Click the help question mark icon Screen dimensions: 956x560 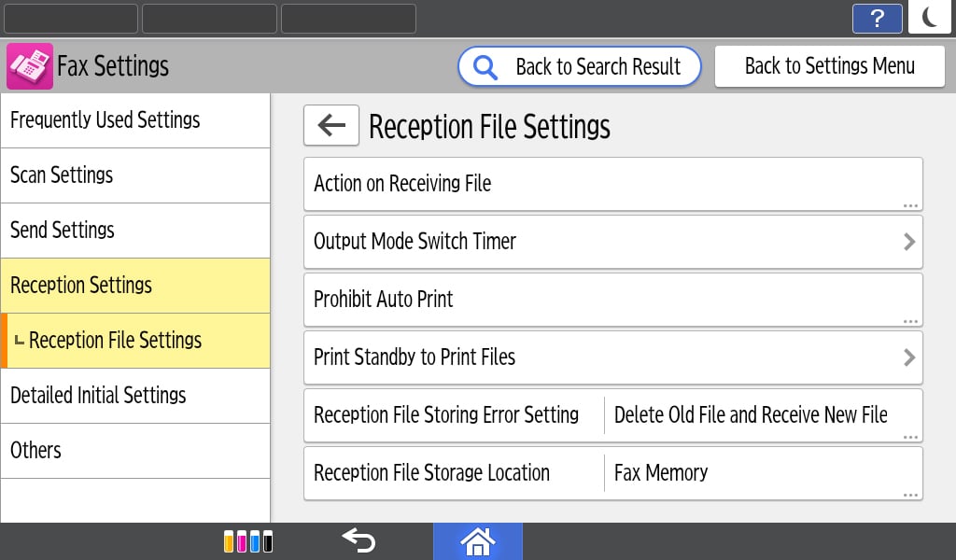pos(877,19)
